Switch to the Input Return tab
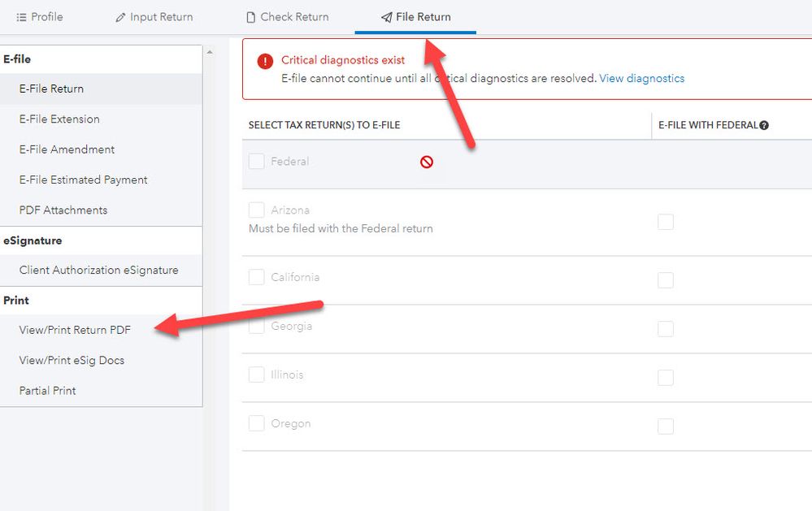This screenshot has width=812, height=511. tap(154, 17)
